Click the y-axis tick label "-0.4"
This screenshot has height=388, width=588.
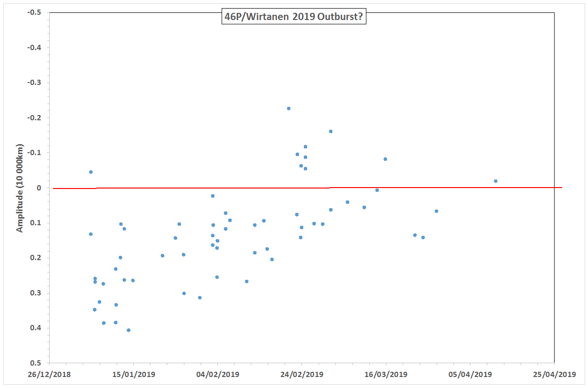[x=35, y=48]
